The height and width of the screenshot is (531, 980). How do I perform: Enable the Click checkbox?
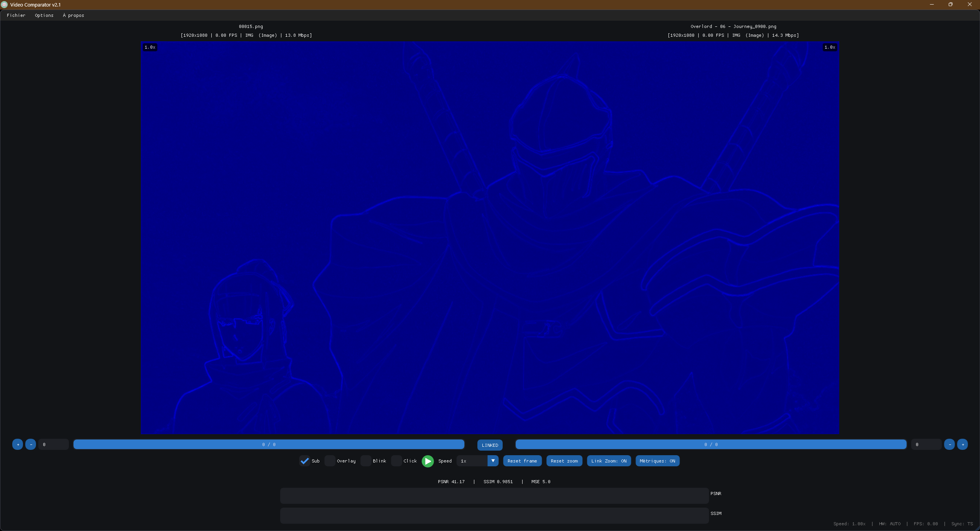point(397,461)
